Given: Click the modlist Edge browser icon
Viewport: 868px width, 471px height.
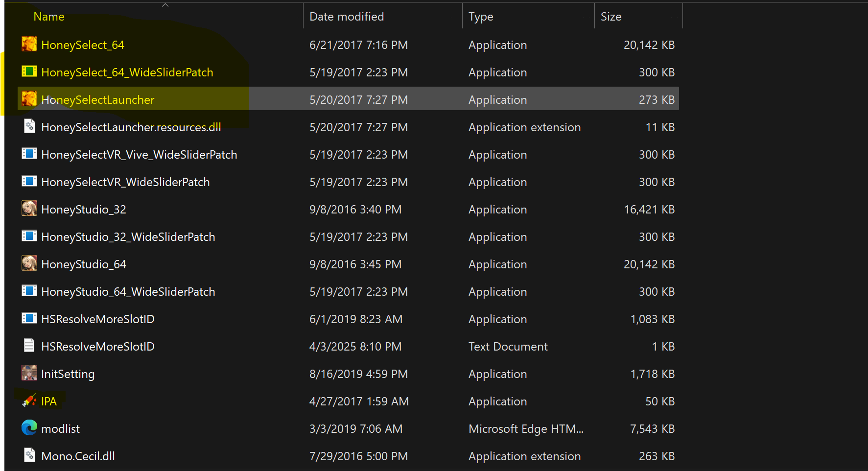Looking at the screenshot, I should point(29,428).
